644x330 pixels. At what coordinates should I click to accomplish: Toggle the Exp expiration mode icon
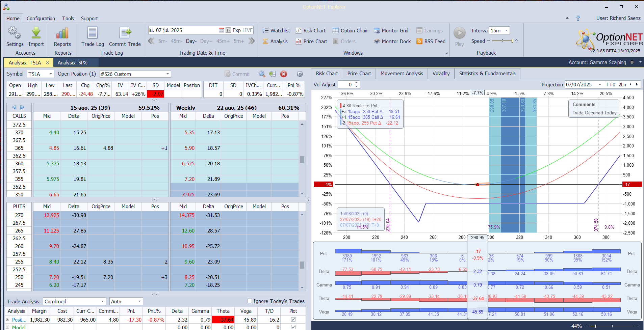(x=228, y=30)
